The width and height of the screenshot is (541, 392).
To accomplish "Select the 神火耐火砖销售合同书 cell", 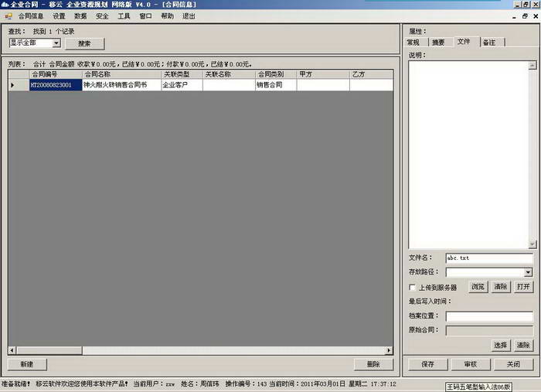I will pos(121,85).
